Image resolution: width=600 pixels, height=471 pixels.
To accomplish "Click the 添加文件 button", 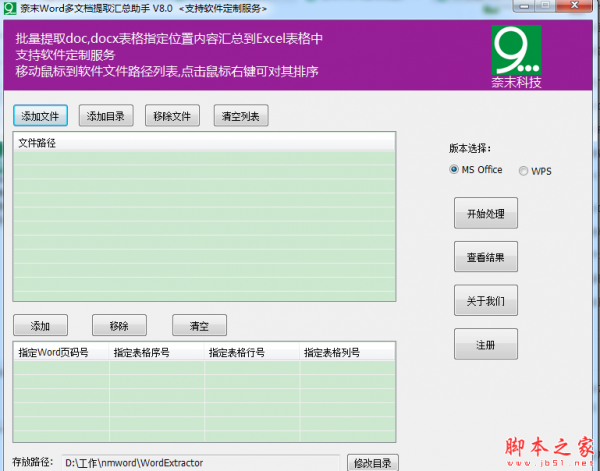I will [40, 116].
